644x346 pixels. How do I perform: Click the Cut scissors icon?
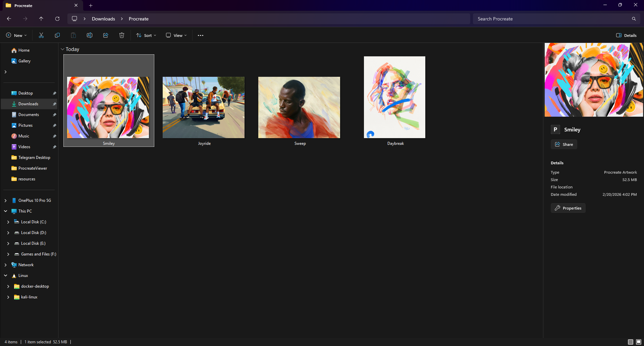click(41, 35)
